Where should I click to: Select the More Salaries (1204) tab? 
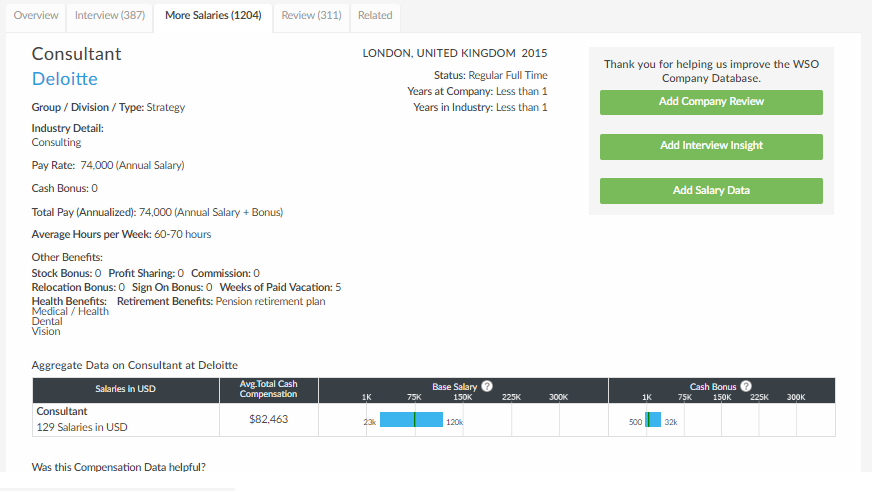tap(213, 16)
